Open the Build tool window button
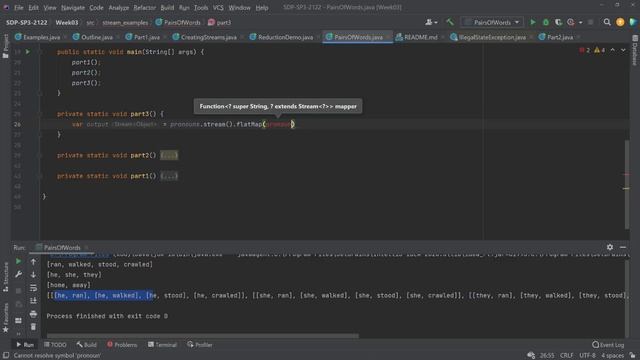Screen dimensions: 640x360 click(87, 345)
